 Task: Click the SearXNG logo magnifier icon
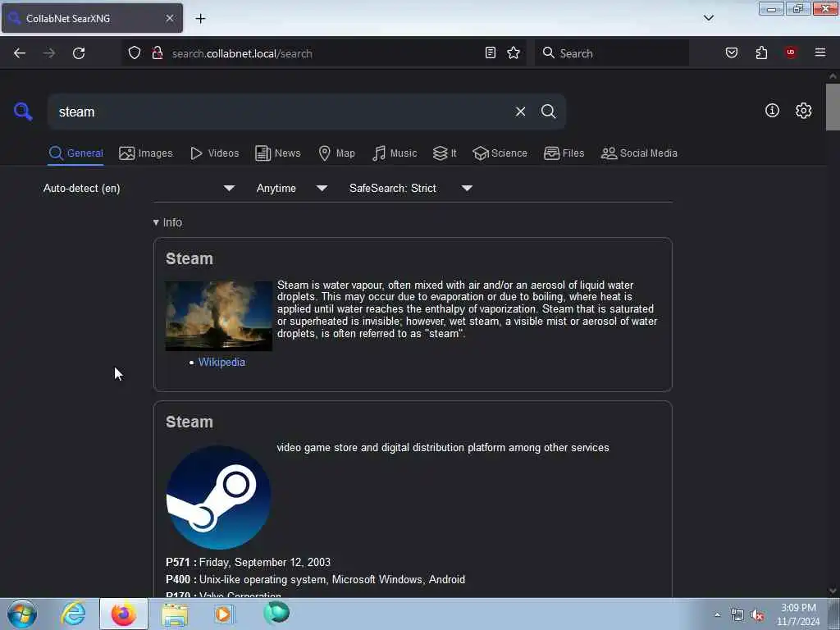23,112
